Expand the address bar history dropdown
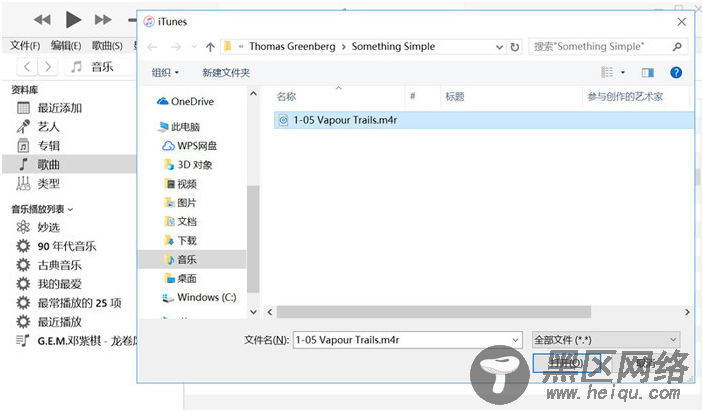The height and width of the screenshot is (410, 702). (x=499, y=47)
